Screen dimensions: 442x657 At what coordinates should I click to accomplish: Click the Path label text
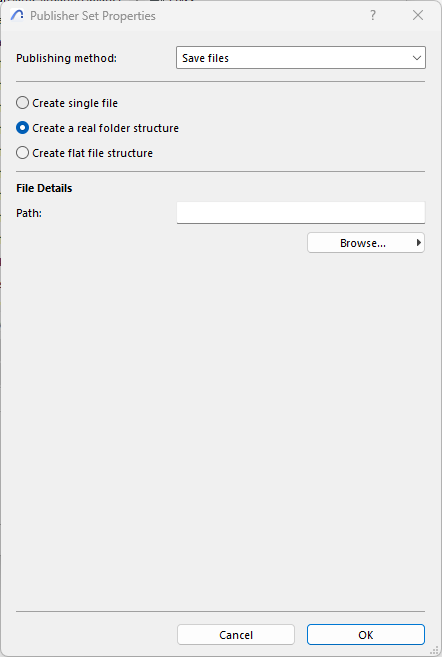click(29, 213)
